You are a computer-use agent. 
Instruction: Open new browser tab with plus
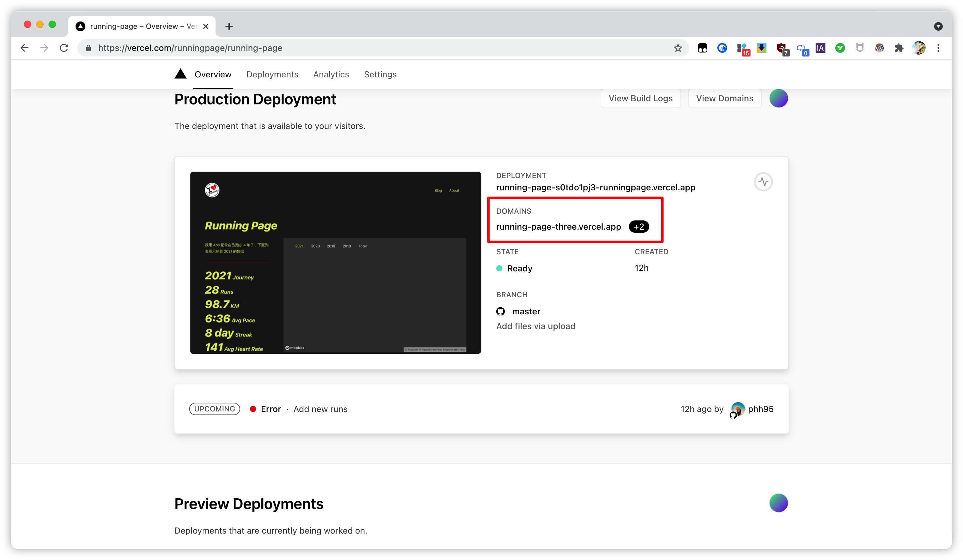pos(229,26)
